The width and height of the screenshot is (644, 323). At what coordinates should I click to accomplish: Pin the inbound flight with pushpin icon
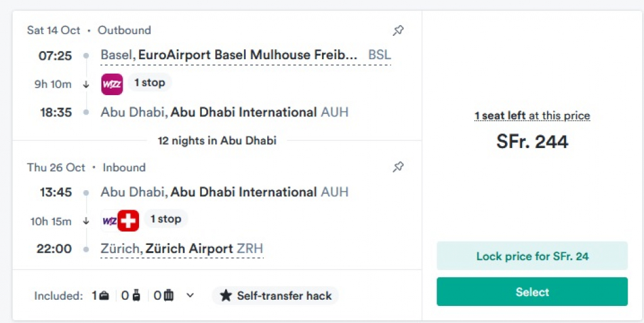coord(398,167)
